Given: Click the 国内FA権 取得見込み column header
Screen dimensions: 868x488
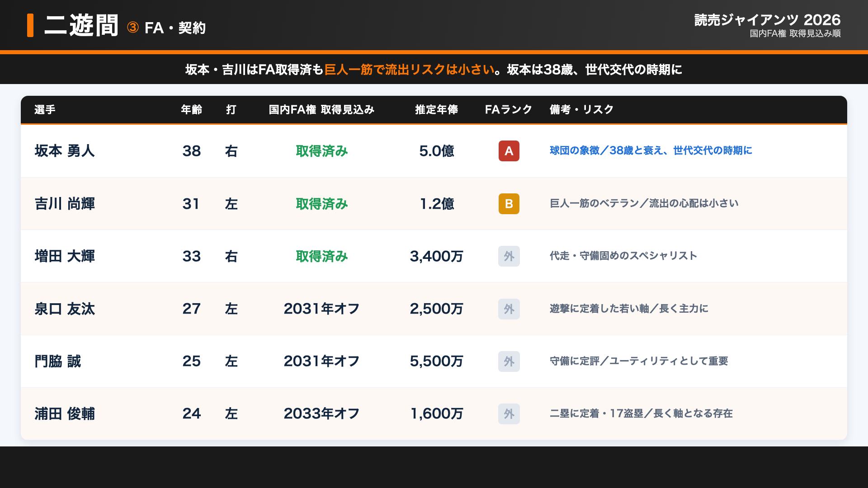Looking at the screenshot, I should click(x=321, y=110).
